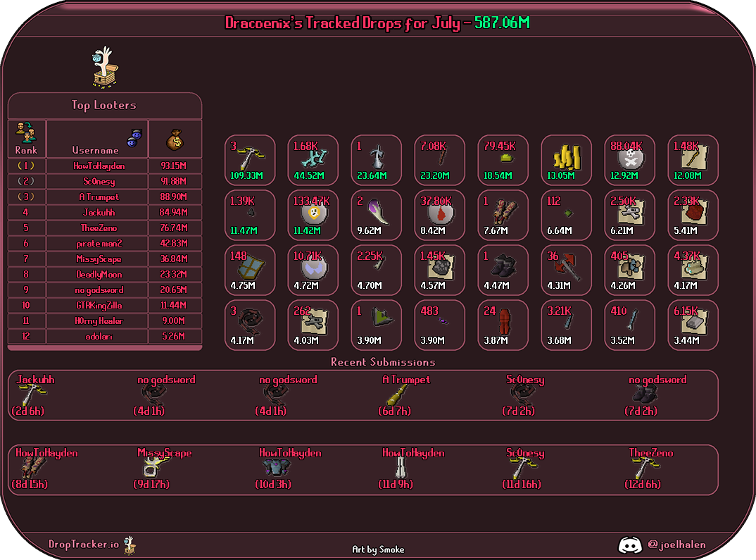Click the tile valued at 11.47M
Screen dimensions: 756x560
[x=250, y=215]
